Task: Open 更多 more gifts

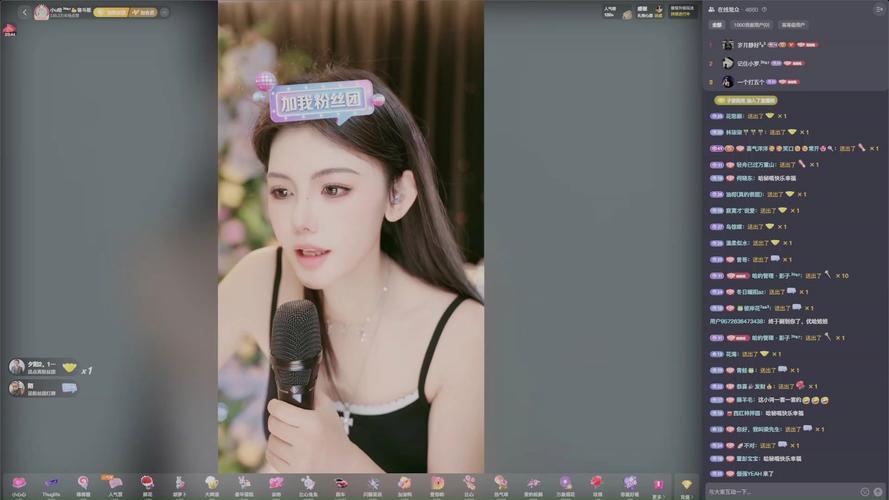Action: click(658, 488)
